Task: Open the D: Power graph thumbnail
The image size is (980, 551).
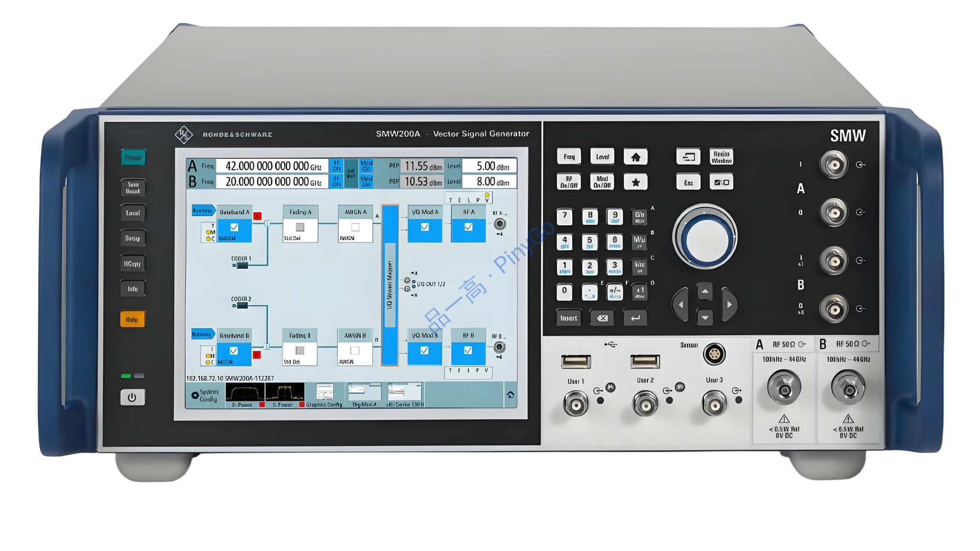Action: coord(245,395)
